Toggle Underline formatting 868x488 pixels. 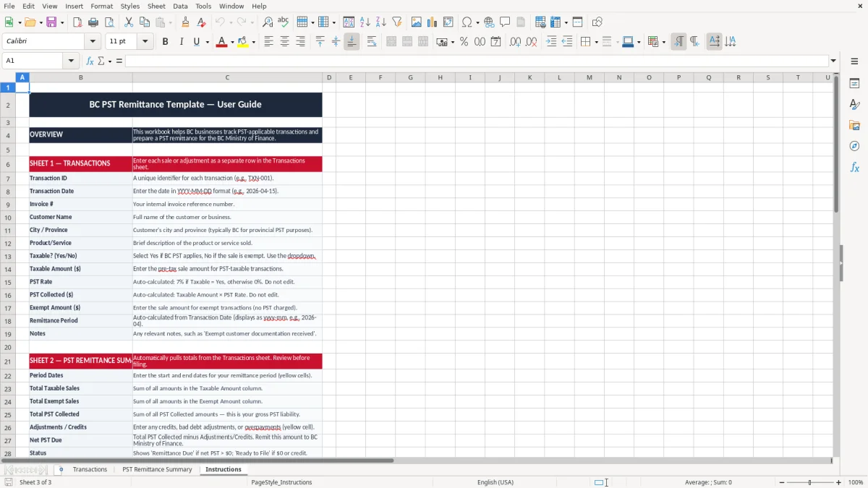[197, 42]
